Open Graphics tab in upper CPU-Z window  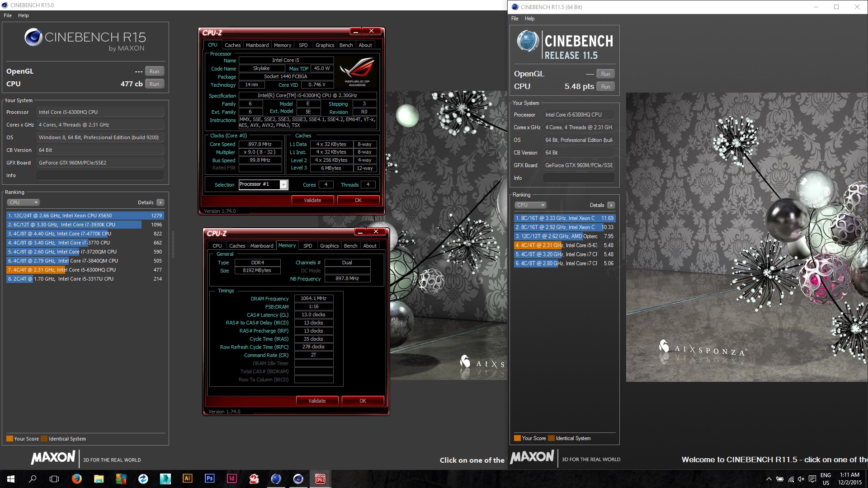[x=325, y=45]
